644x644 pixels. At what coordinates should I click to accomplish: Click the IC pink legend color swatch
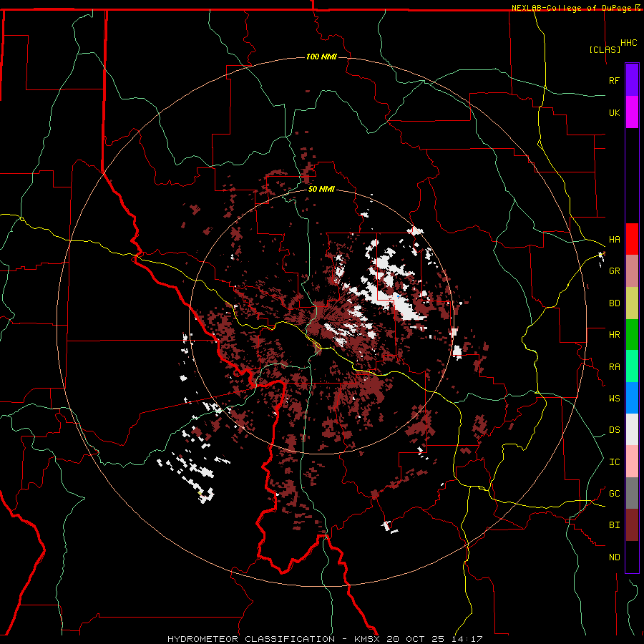(632, 462)
